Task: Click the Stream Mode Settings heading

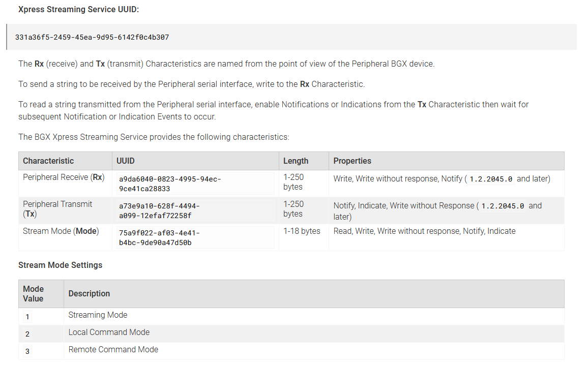Action: [x=61, y=265]
